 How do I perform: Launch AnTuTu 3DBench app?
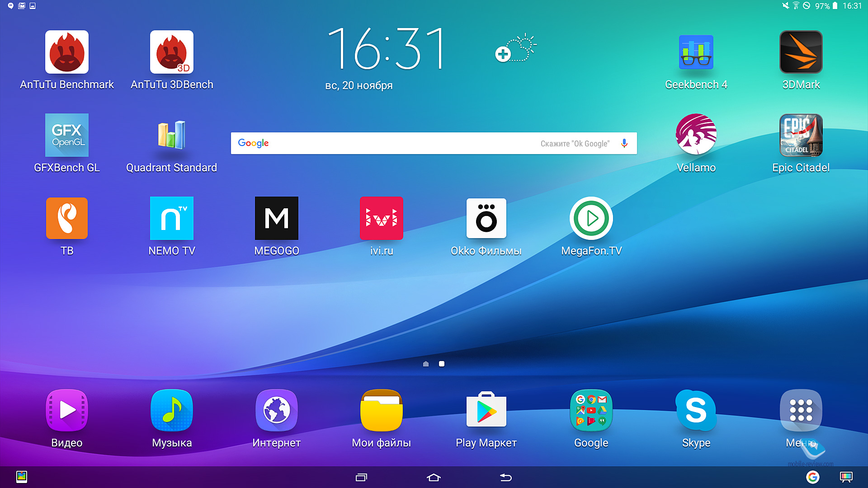click(x=172, y=52)
